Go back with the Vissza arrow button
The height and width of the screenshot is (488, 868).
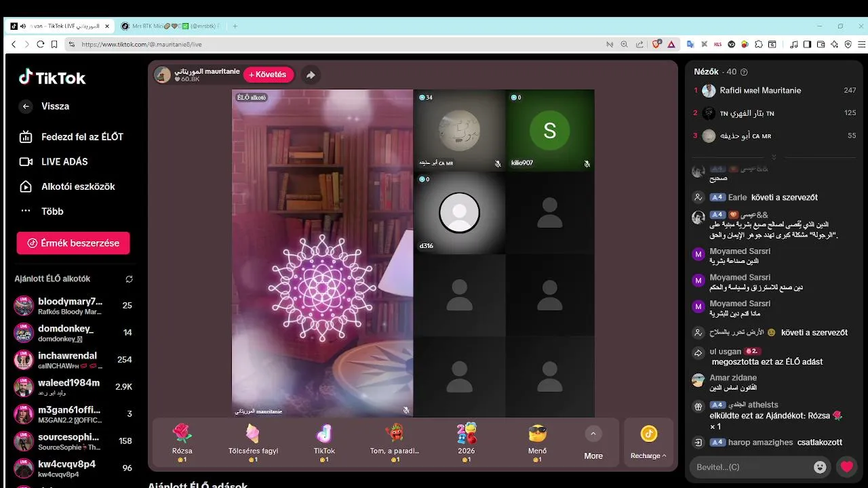[26, 106]
